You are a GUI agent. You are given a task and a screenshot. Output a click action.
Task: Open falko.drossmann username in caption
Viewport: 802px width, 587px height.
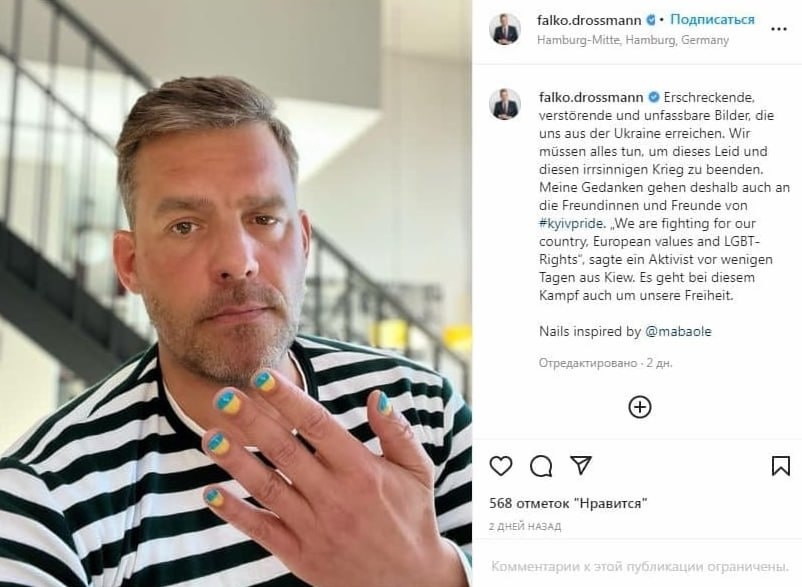tap(591, 97)
